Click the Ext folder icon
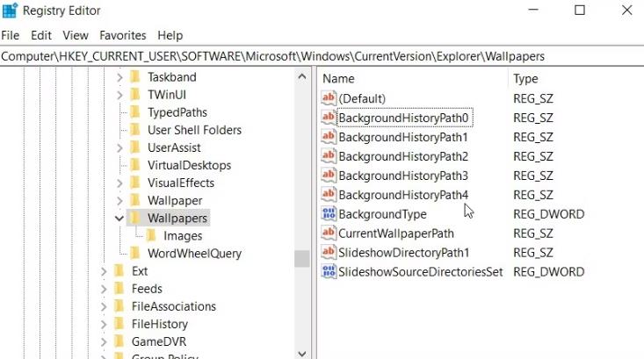Screen dimensions: 644x359 pyautogui.click(x=119, y=271)
